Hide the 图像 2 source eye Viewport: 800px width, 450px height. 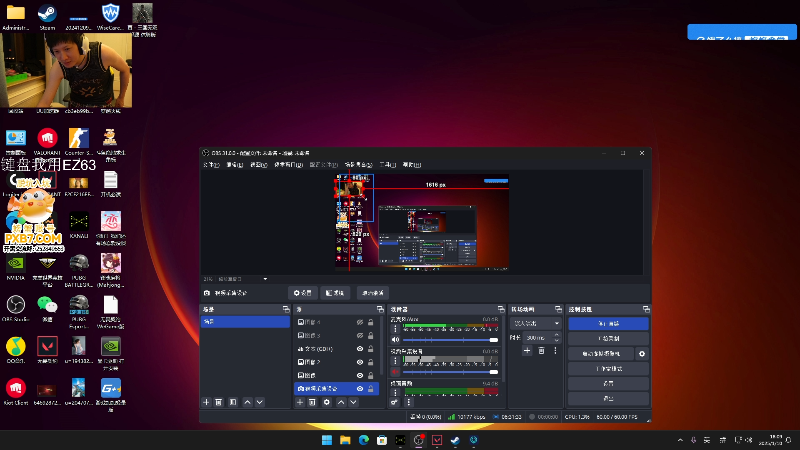click(x=360, y=362)
